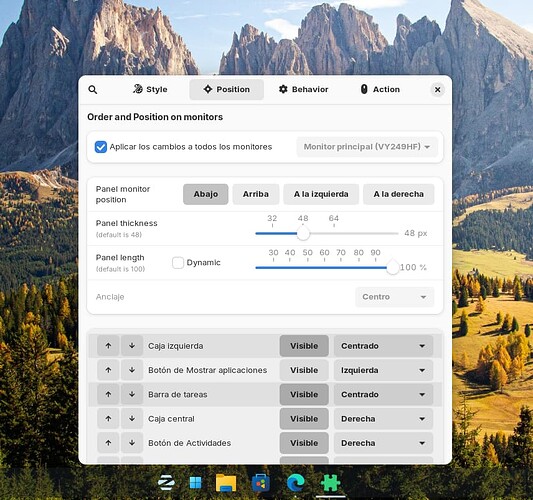Toggle Visible for Caja izquierda
Viewport: 533px width, 500px height.
click(x=304, y=346)
